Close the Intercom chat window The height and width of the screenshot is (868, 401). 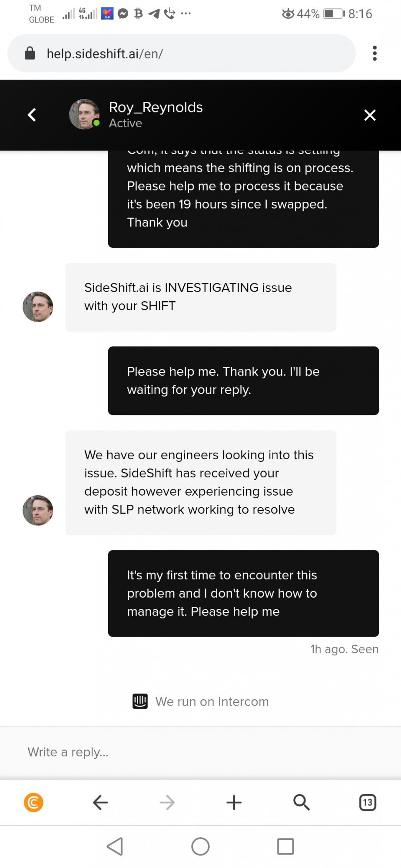[370, 115]
